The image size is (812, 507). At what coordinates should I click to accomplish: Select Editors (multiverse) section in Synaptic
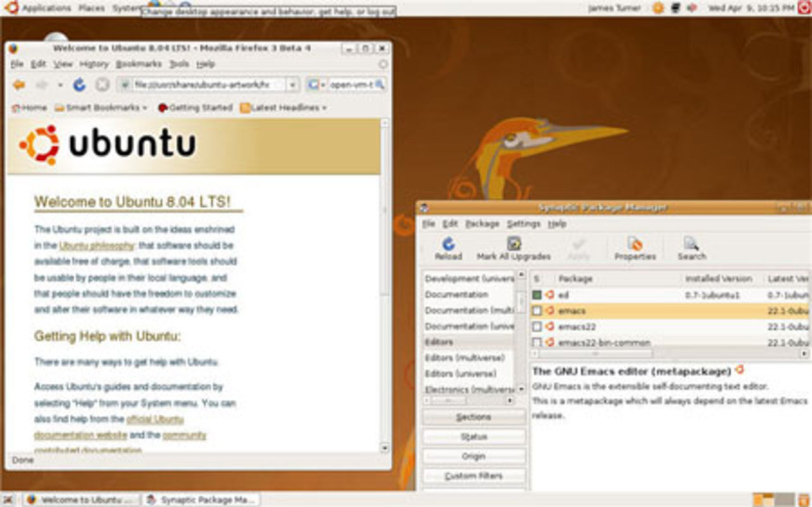[x=469, y=358]
